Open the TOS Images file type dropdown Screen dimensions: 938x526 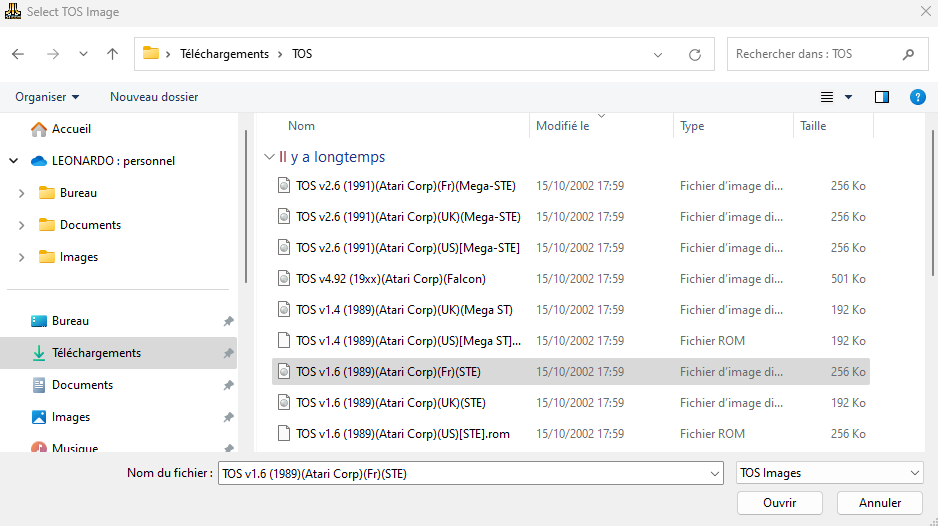[830, 473]
